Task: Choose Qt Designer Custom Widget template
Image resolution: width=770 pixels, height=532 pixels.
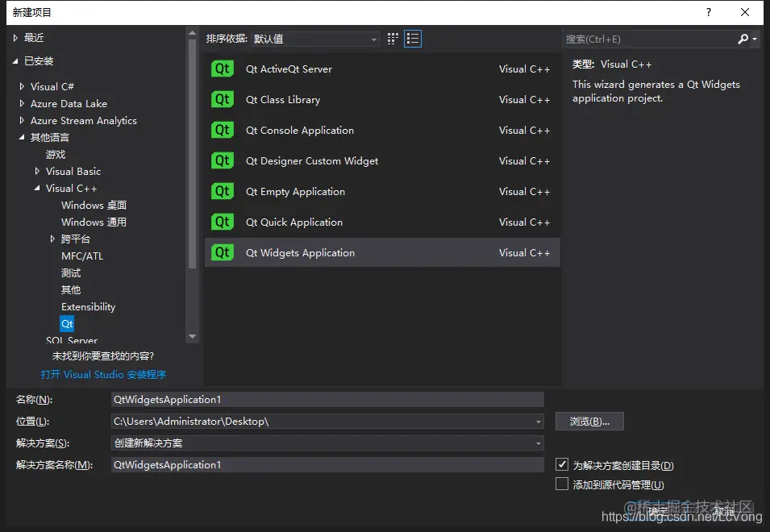Action: tap(382, 160)
